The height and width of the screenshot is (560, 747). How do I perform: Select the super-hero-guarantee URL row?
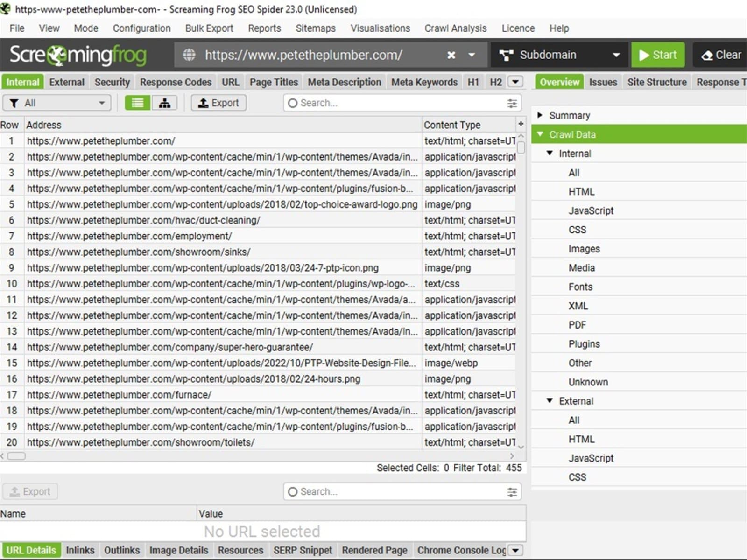point(258,347)
